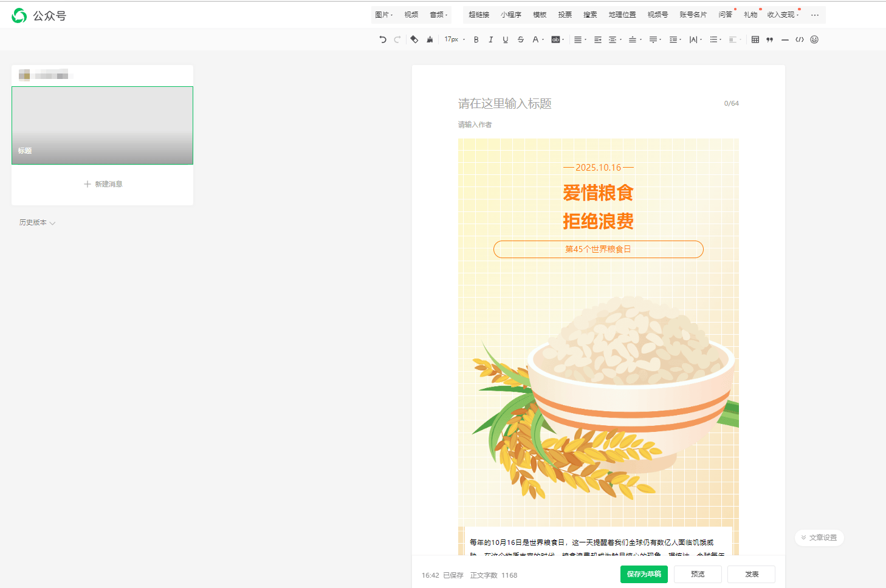Insert a code block via the code icon

pos(799,39)
